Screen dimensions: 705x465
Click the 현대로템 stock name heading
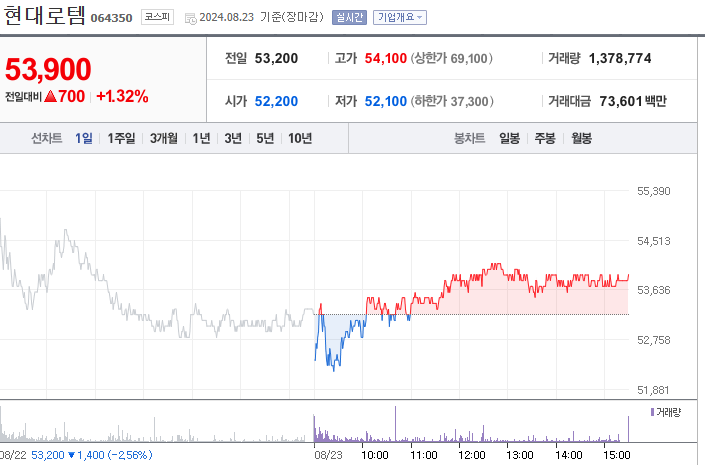(x=45, y=16)
